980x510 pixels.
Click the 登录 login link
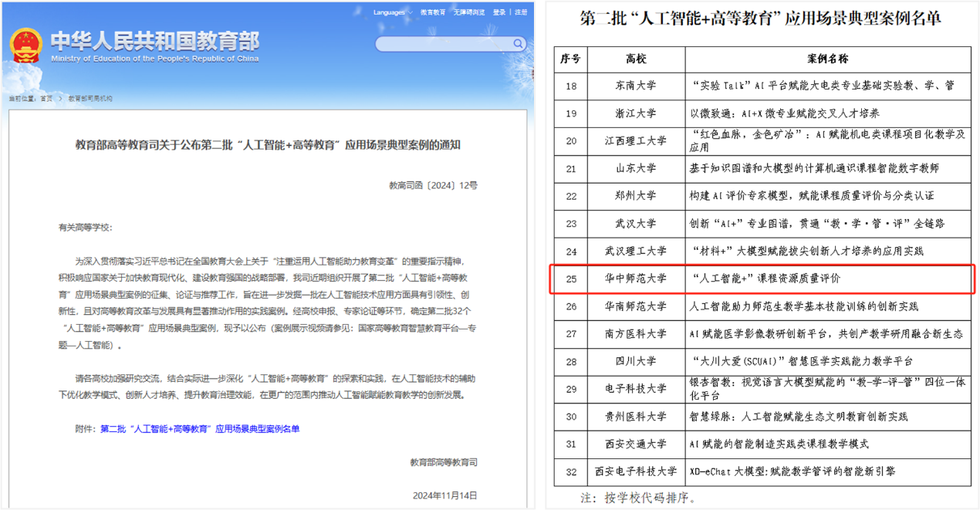[499, 12]
